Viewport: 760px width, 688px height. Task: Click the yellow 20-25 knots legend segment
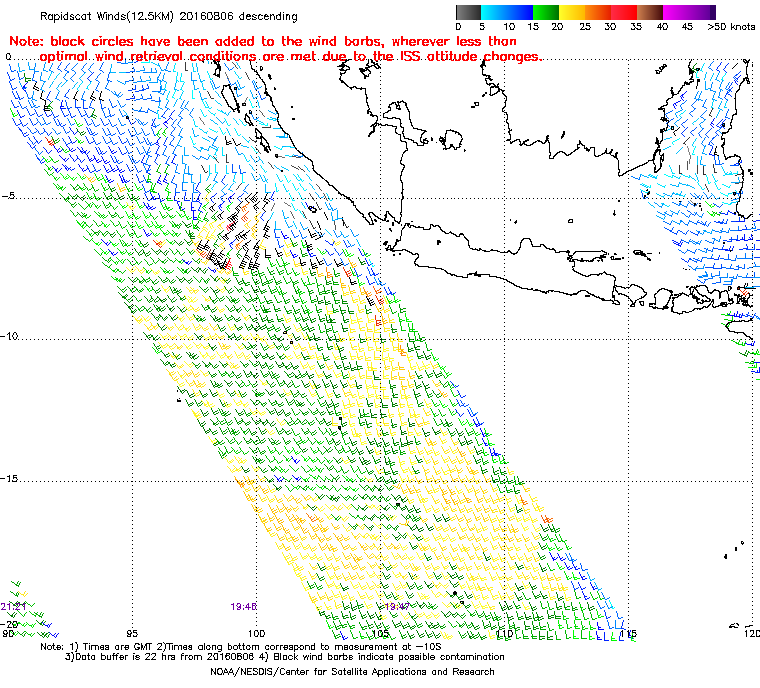[572, 12]
